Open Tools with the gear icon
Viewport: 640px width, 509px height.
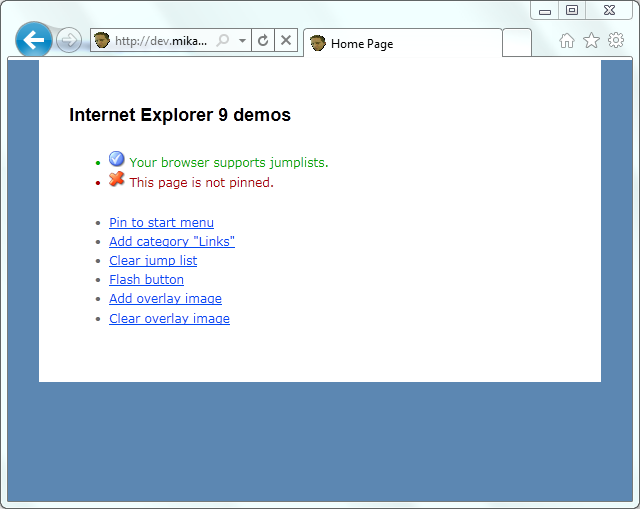pos(616,40)
